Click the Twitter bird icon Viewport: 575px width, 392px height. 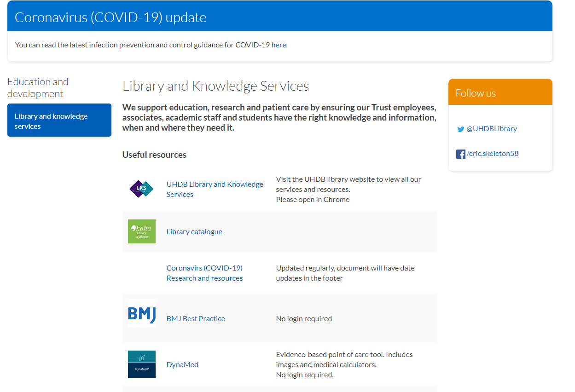pos(460,129)
